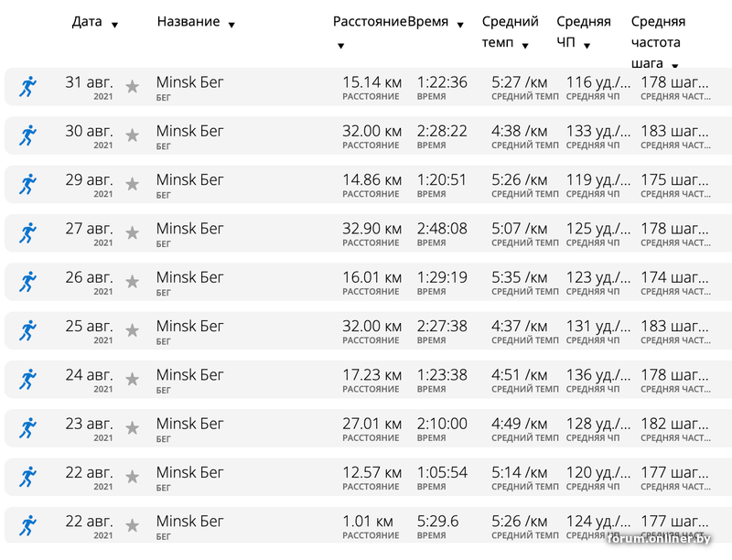Mark the 24 авг. run as favorite
The height and width of the screenshot is (560, 732).
133,379
